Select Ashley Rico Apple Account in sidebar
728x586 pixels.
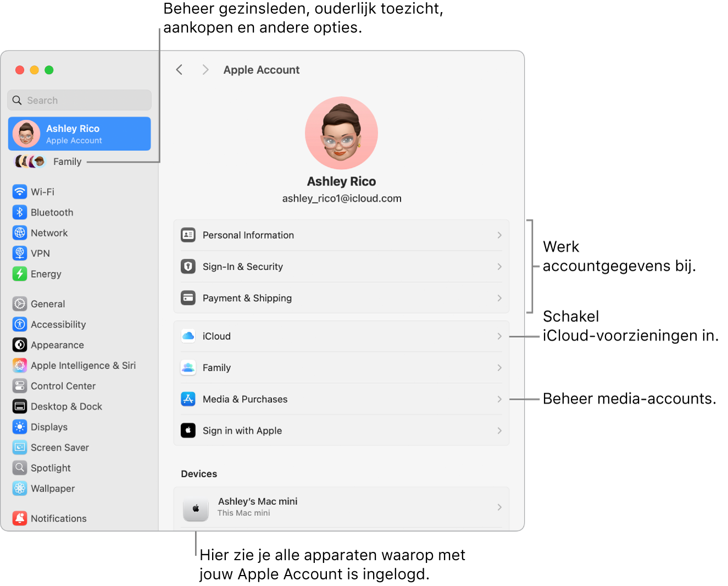pos(80,133)
